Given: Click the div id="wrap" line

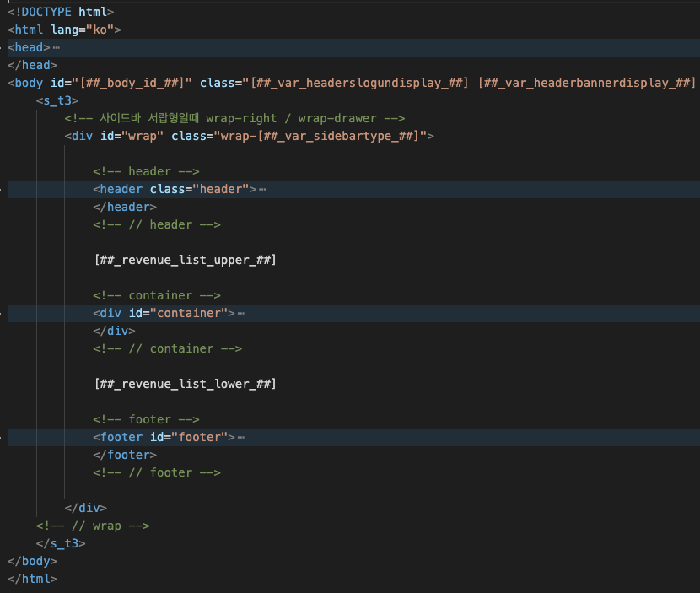Looking at the screenshot, I should coord(249,136).
